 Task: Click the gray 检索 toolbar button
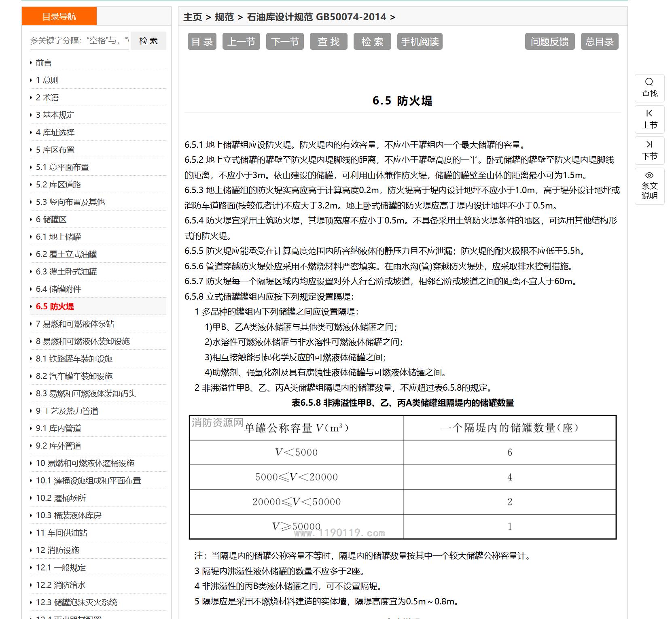tap(372, 41)
